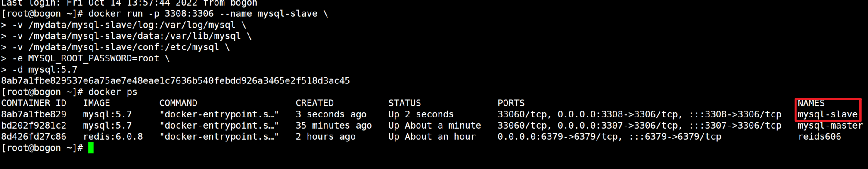
Task: Select container ID bd202f9281c2
Action: [34, 126]
